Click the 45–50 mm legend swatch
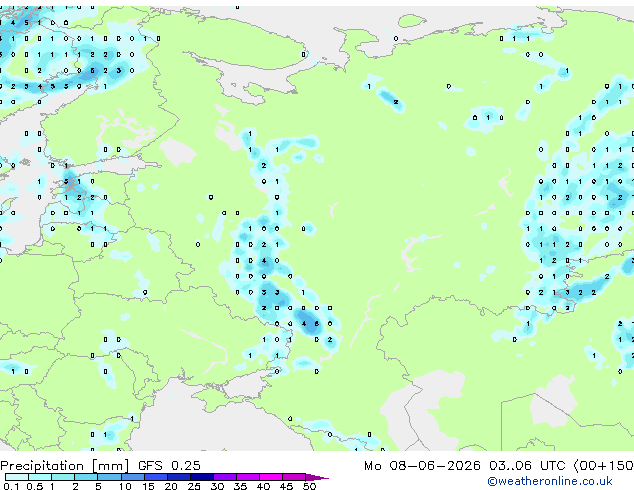Screen dimensions: 634x490 [x=294, y=477]
